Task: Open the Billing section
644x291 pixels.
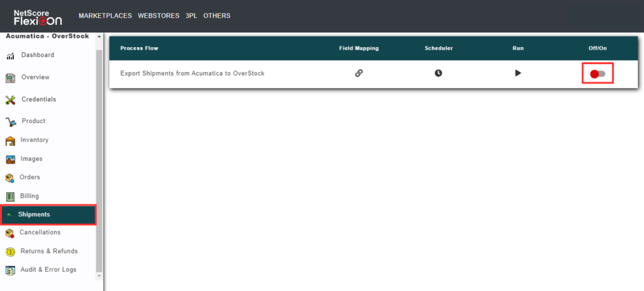Action: coord(29,196)
